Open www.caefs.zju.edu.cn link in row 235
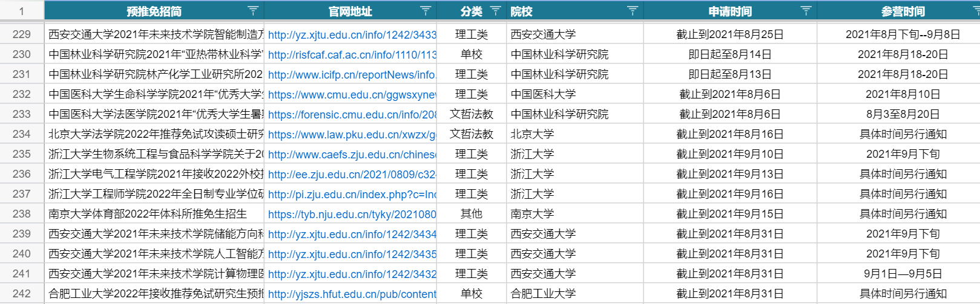Screen dimensions: 980x304 pyautogui.click(x=352, y=155)
